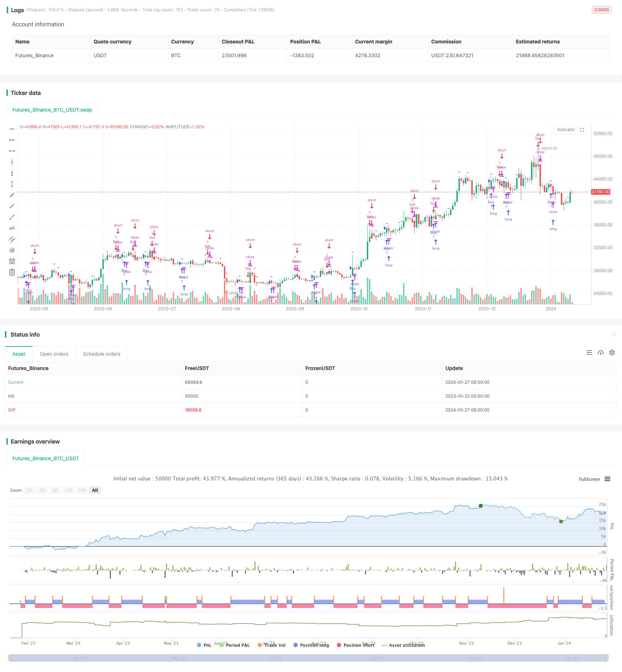Image resolution: width=622 pixels, height=672 pixels.
Task: Set zoom range to 1h
Action: click(29, 490)
